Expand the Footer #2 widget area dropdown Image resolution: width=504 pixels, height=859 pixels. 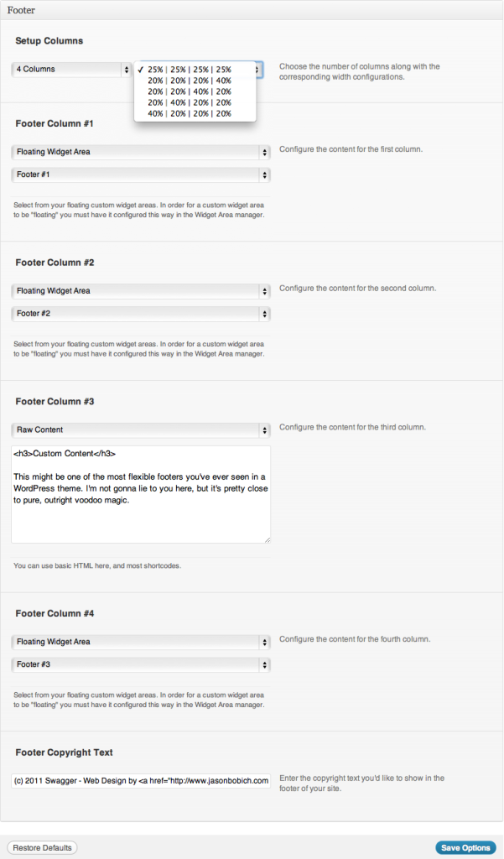click(141, 314)
